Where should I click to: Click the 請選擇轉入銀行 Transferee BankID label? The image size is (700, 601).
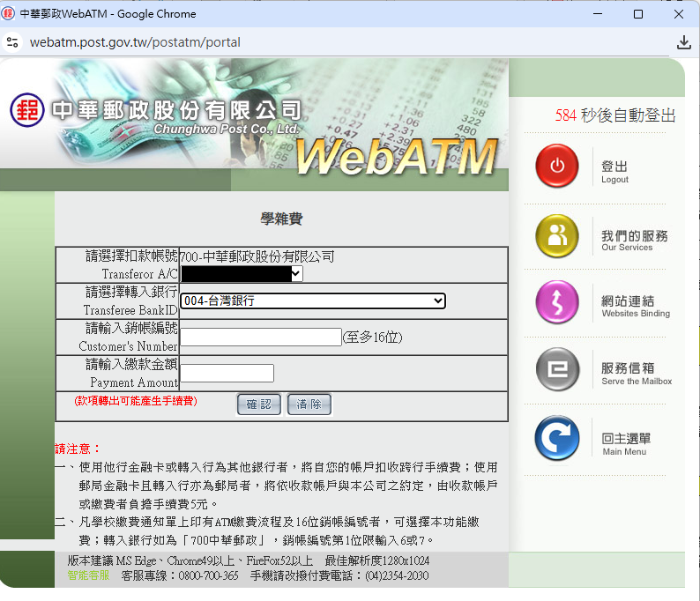point(130,300)
